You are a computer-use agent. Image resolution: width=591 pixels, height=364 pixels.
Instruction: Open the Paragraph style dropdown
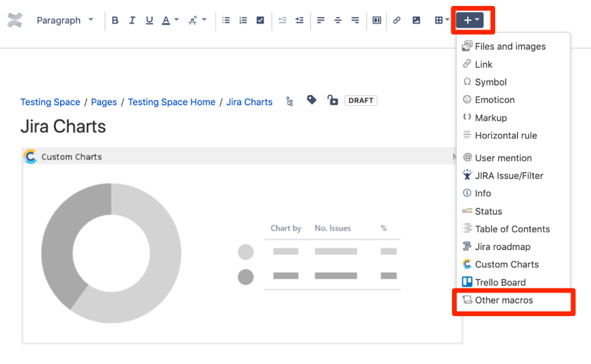pyautogui.click(x=65, y=20)
